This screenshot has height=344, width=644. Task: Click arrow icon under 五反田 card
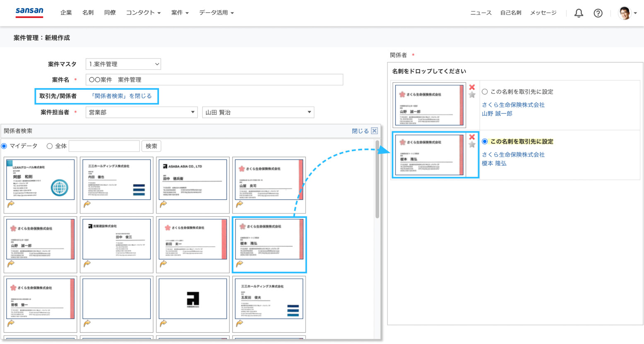[240, 323]
